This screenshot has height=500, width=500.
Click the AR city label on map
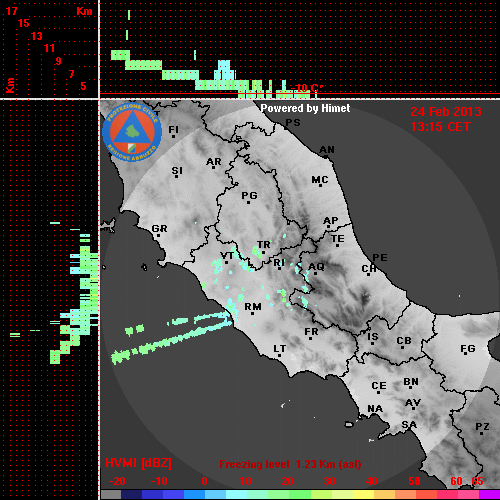tap(214, 162)
